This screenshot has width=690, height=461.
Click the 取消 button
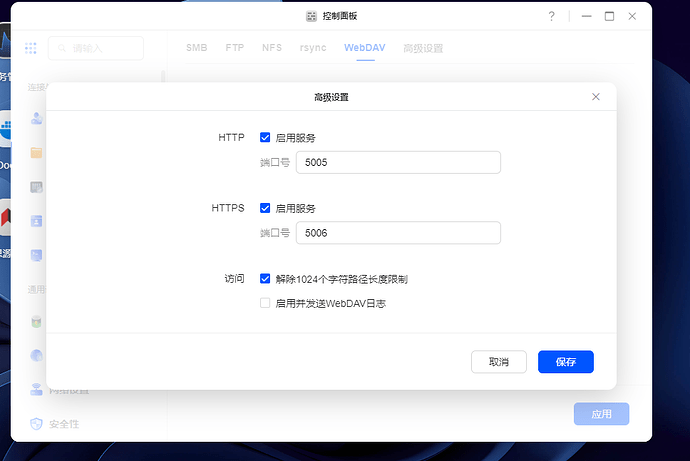coord(498,361)
